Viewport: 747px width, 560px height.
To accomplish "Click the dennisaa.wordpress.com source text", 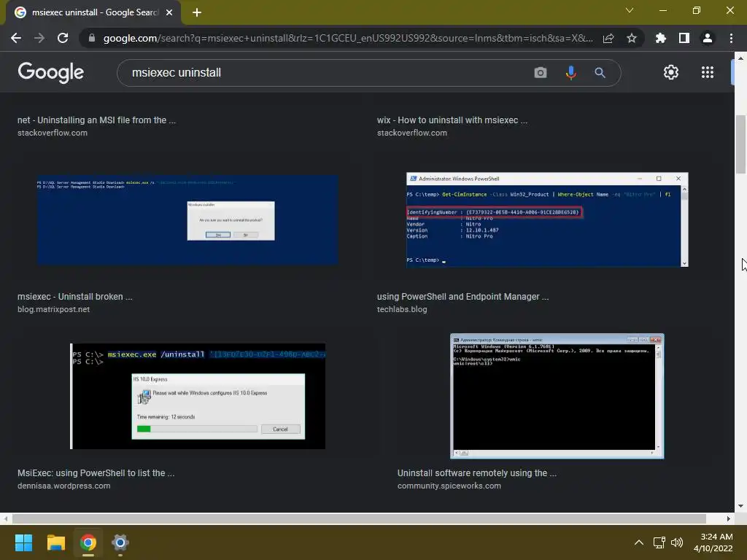I will pyautogui.click(x=64, y=486).
